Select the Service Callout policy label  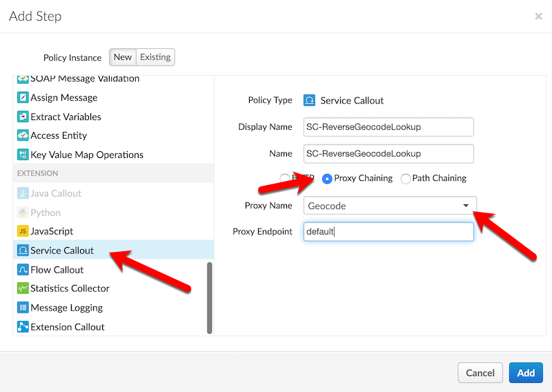(x=62, y=251)
